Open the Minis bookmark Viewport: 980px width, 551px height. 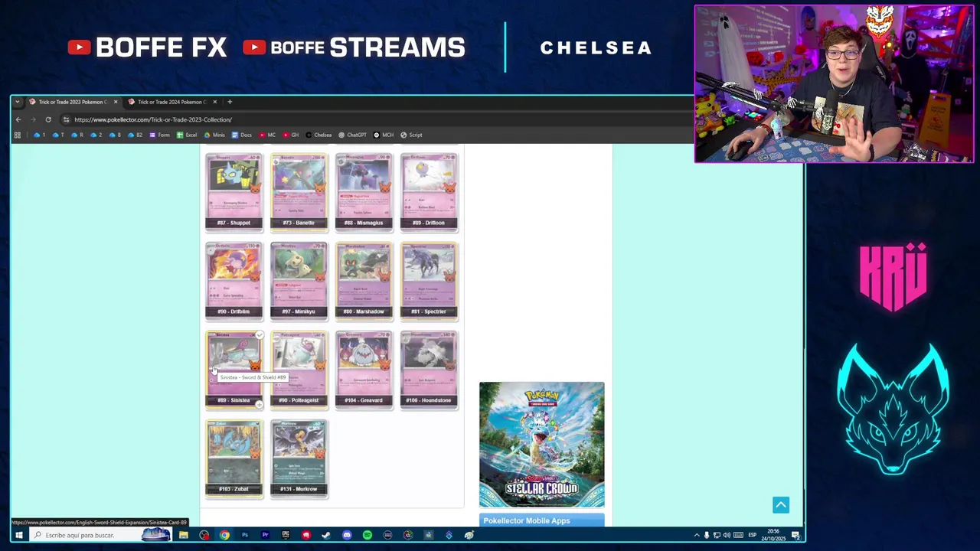(x=214, y=135)
